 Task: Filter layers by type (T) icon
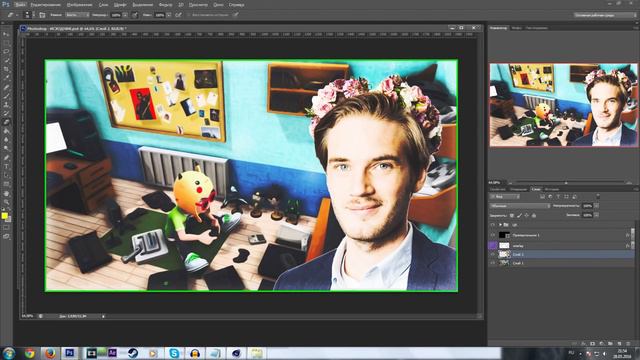[558, 197]
